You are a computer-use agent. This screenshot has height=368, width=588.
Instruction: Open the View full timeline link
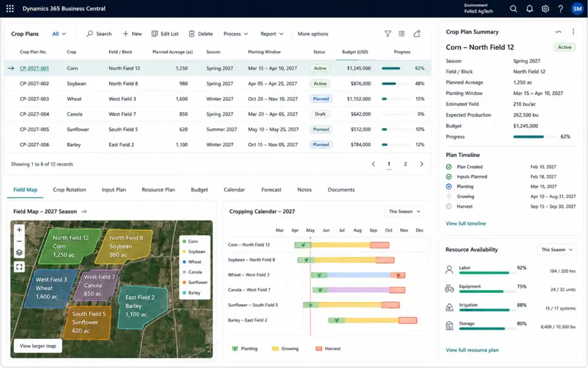[x=465, y=223]
